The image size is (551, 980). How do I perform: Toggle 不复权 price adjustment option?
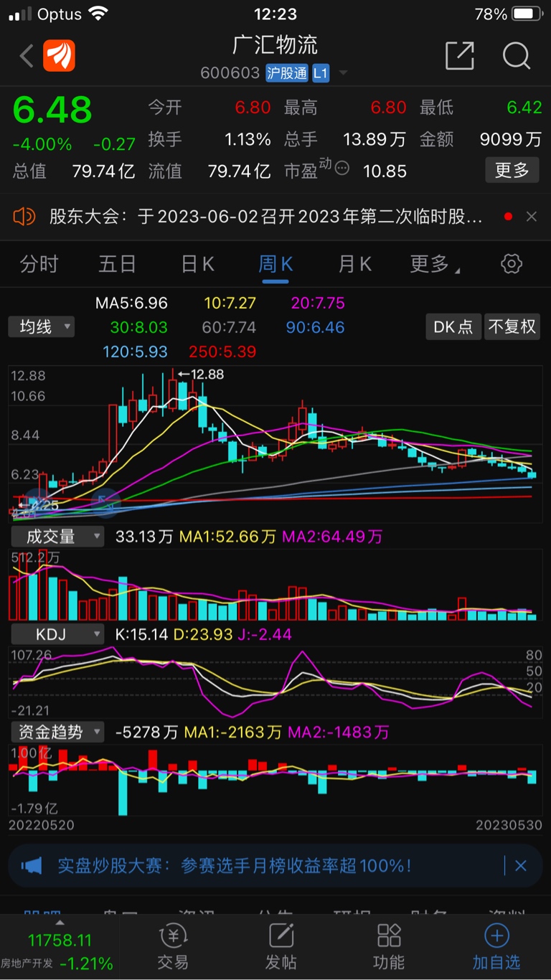512,327
